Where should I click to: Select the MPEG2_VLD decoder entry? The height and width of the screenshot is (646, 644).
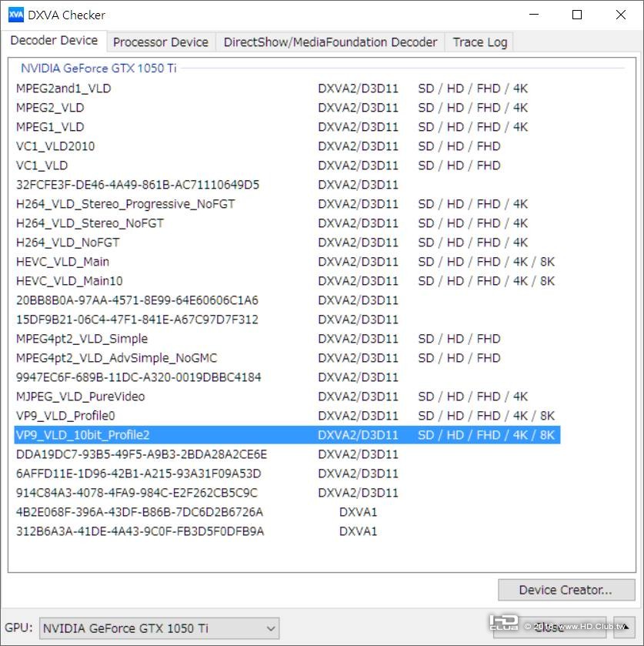[287, 108]
